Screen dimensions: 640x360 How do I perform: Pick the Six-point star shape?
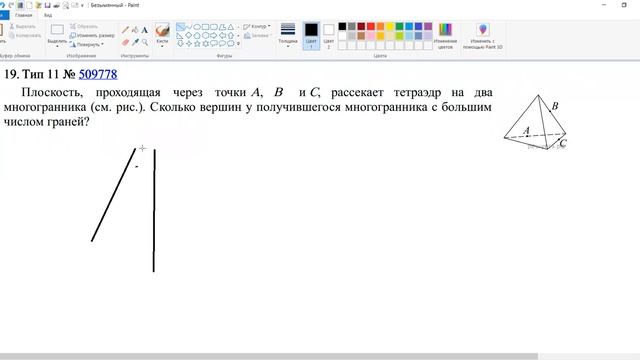[206, 44]
